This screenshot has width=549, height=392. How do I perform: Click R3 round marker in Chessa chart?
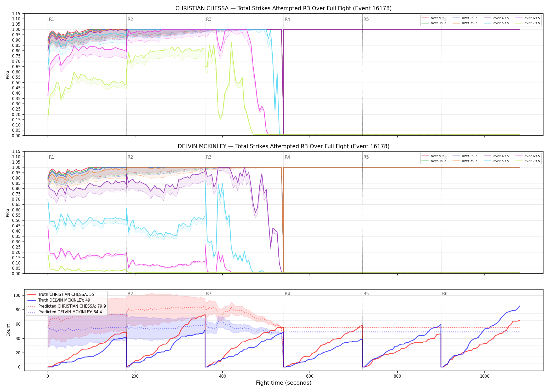coord(209,19)
